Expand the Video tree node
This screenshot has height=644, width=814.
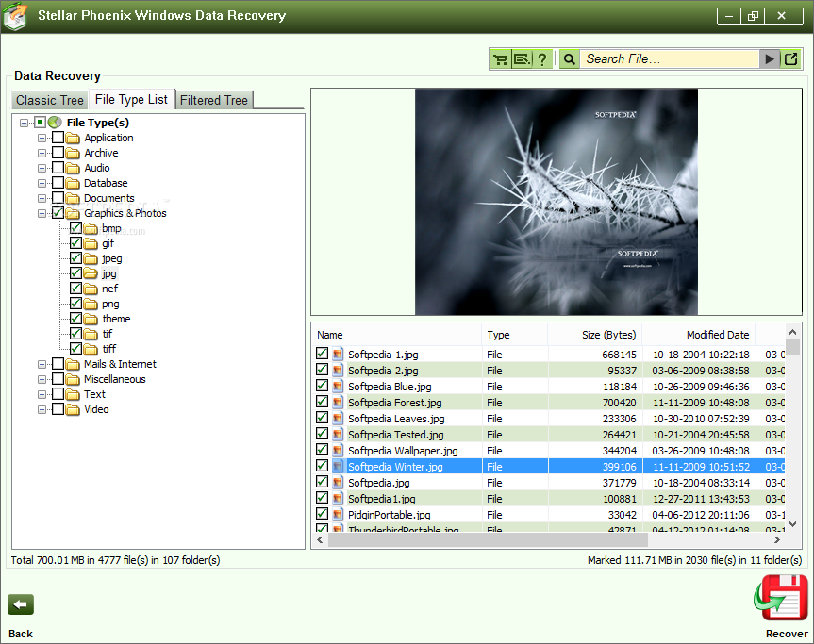[x=42, y=409]
